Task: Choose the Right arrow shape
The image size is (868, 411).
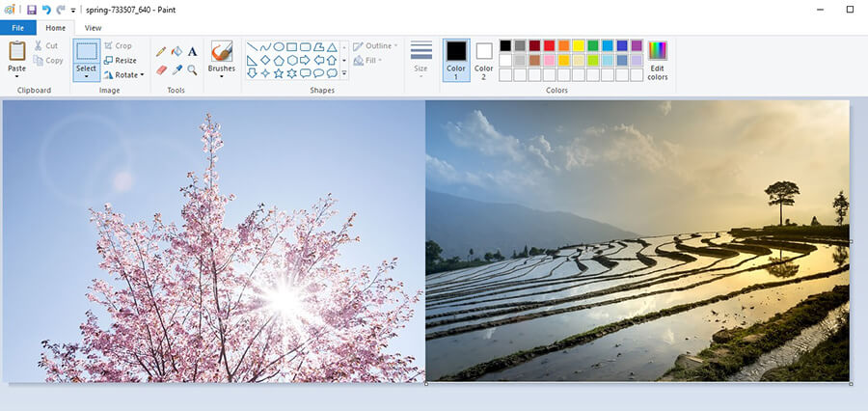Action: (305, 60)
